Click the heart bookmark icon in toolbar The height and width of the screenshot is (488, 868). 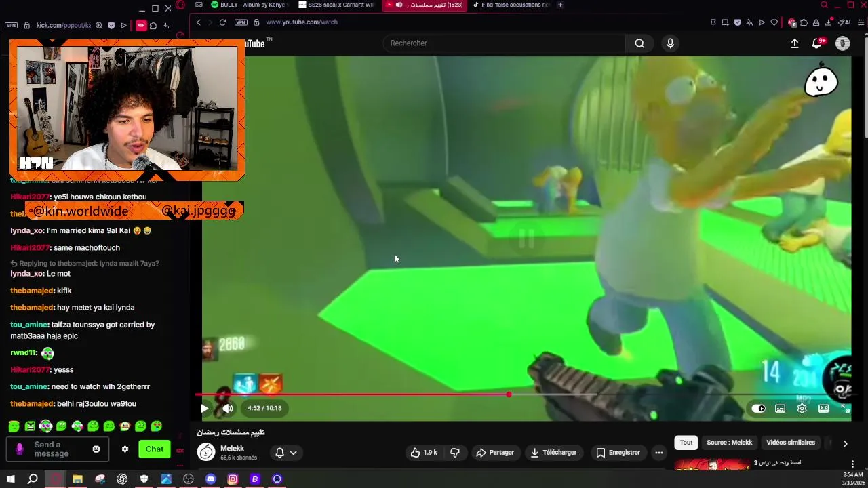pyautogui.click(x=774, y=22)
